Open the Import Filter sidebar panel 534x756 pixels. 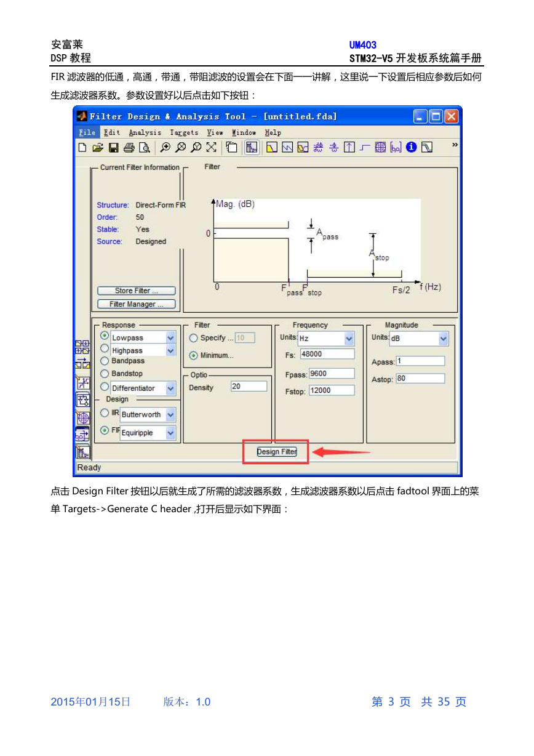coord(82,434)
